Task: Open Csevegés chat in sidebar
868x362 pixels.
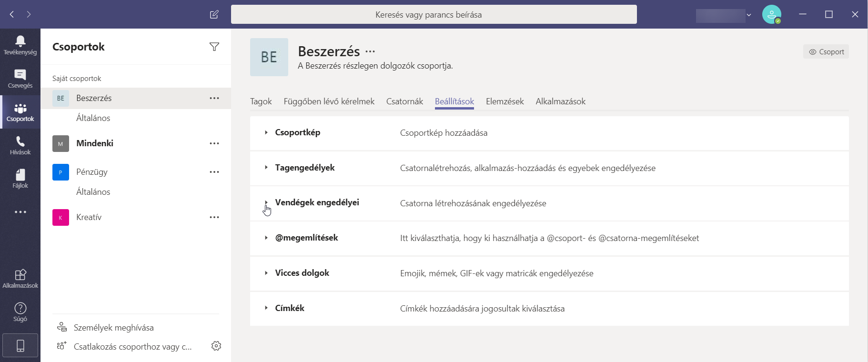Action: (x=20, y=79)
